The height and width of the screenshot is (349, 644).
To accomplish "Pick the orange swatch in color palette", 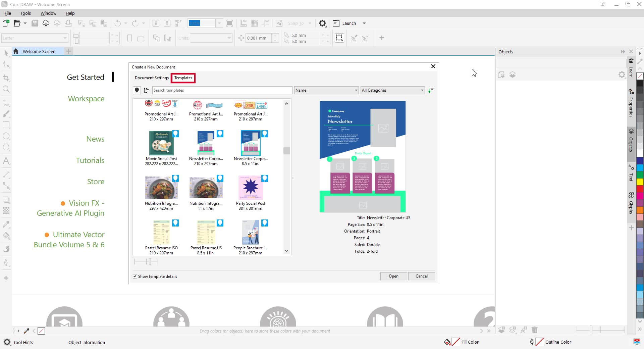I will tap(640, 210).
